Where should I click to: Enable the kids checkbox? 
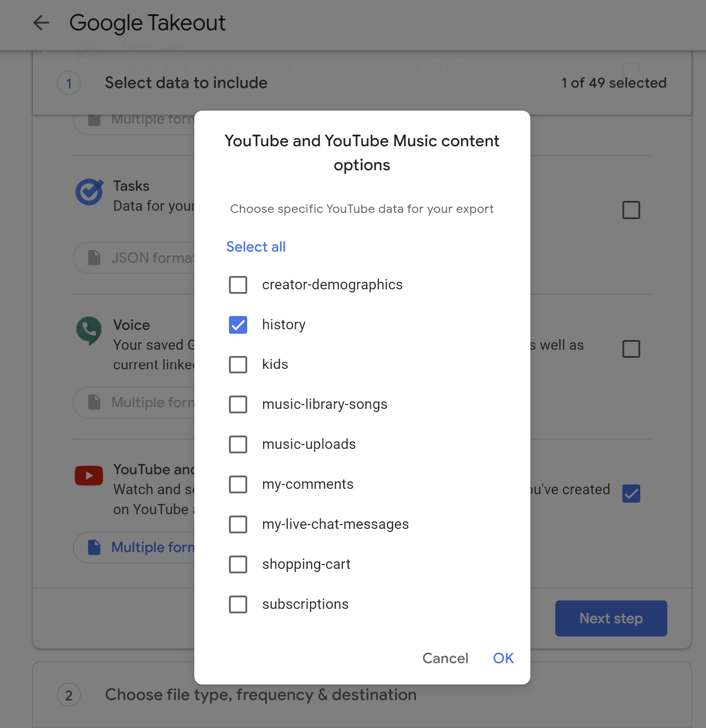238,364
